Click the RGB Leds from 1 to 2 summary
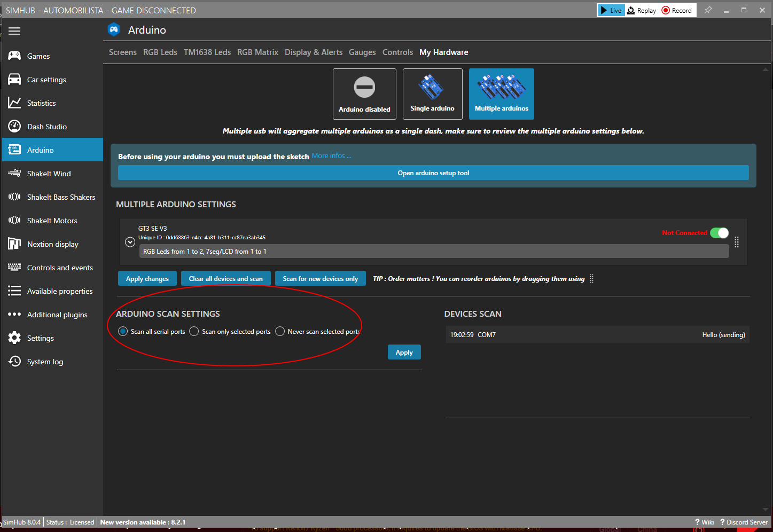Screen dimensions: 773x532 [434, 251]
